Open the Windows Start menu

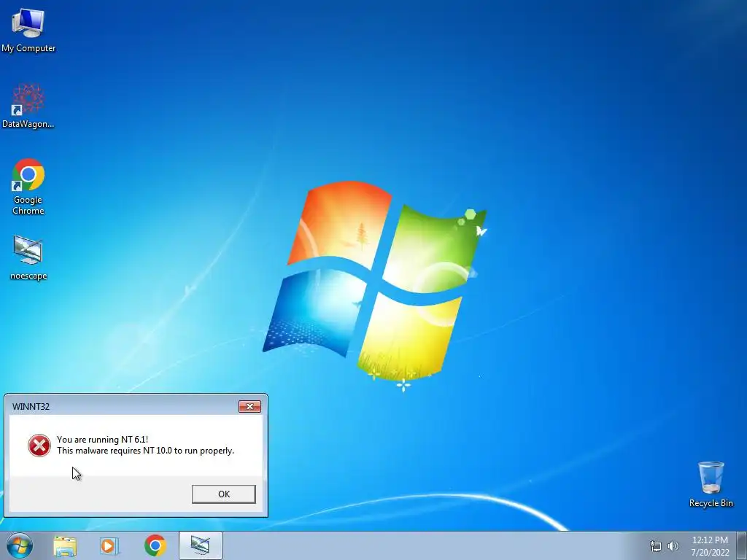tap(20, 545)
